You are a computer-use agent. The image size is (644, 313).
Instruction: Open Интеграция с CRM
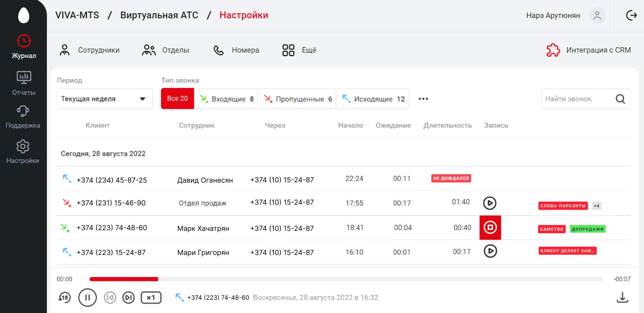[x=589, y=50]
